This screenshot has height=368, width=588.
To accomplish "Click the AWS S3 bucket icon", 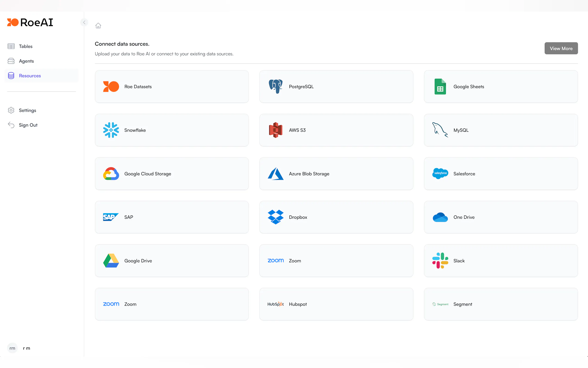I will [275, 130].
